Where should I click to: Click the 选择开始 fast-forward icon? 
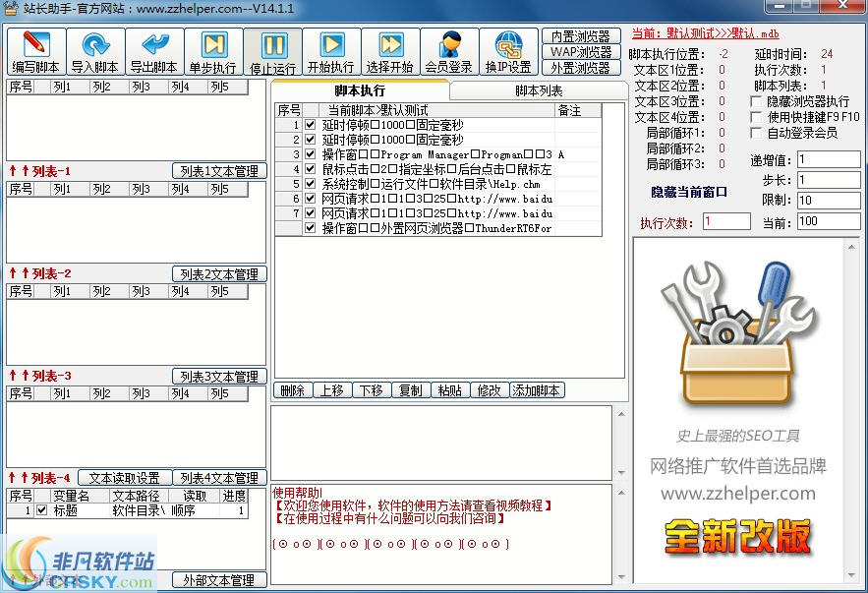coord(391,51)
